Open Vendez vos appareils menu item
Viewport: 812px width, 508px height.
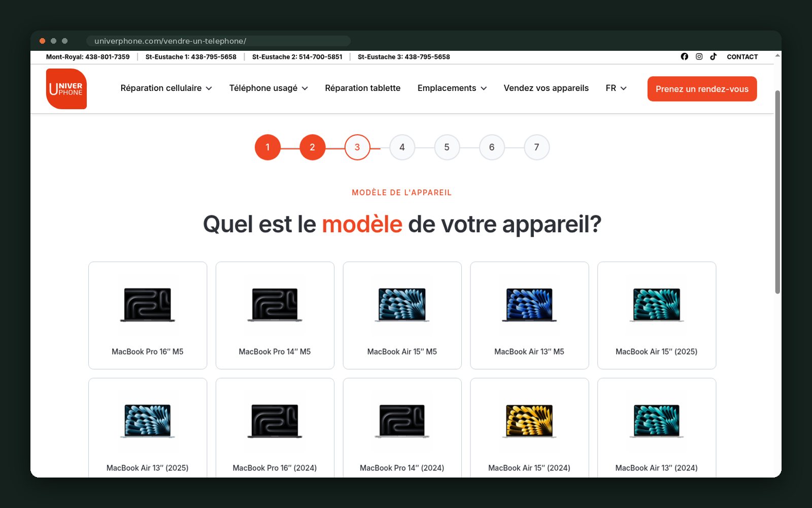click(x=546, y=88)
